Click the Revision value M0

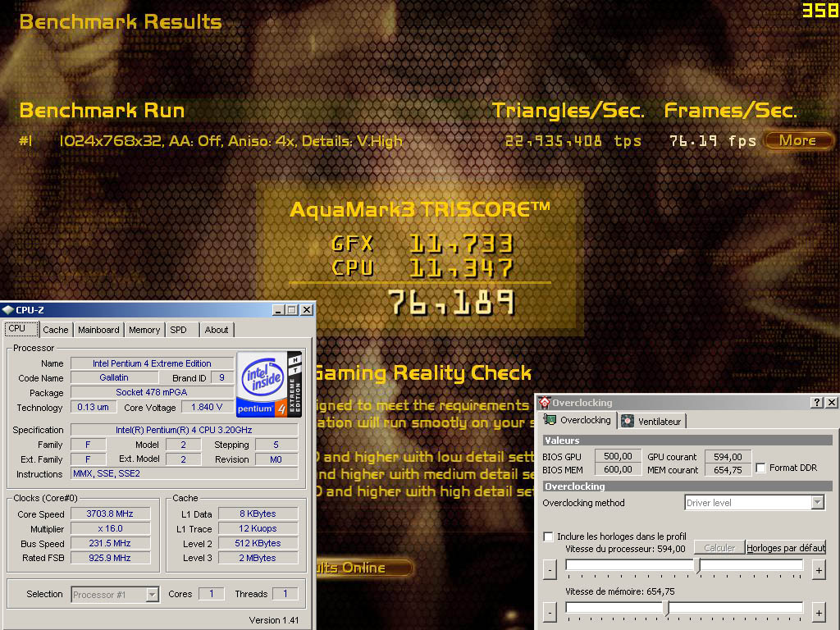[276, 459]
